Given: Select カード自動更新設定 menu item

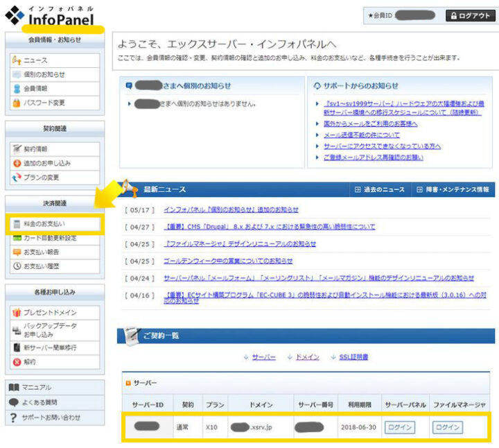Looking at the screenshot, I should pos(55,238).
